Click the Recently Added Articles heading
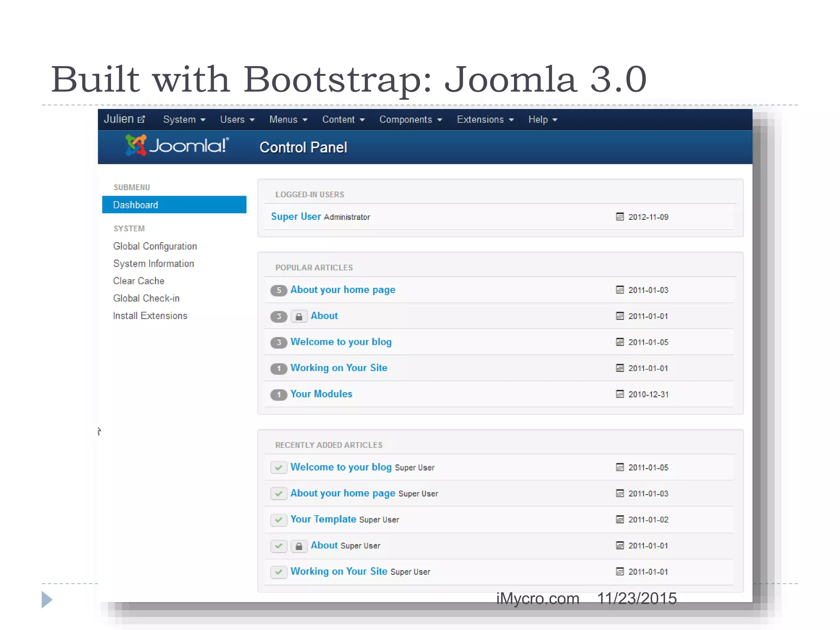This screenshot has height=630, width=840. [329, 445]
